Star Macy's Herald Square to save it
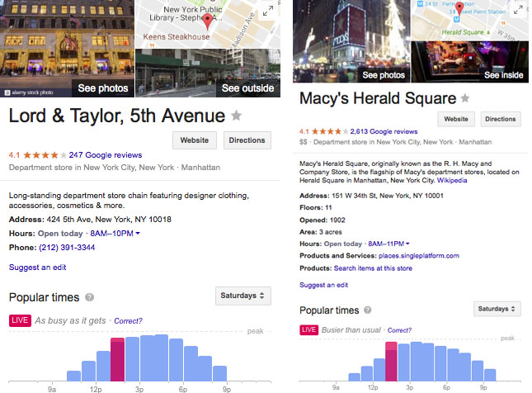The image size is (532, 393). pos(465,98)
